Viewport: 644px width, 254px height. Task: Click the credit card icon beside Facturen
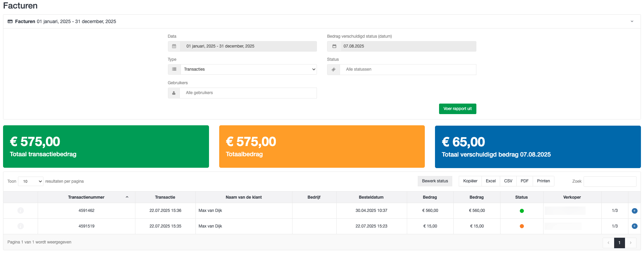[x=10, y=21]
